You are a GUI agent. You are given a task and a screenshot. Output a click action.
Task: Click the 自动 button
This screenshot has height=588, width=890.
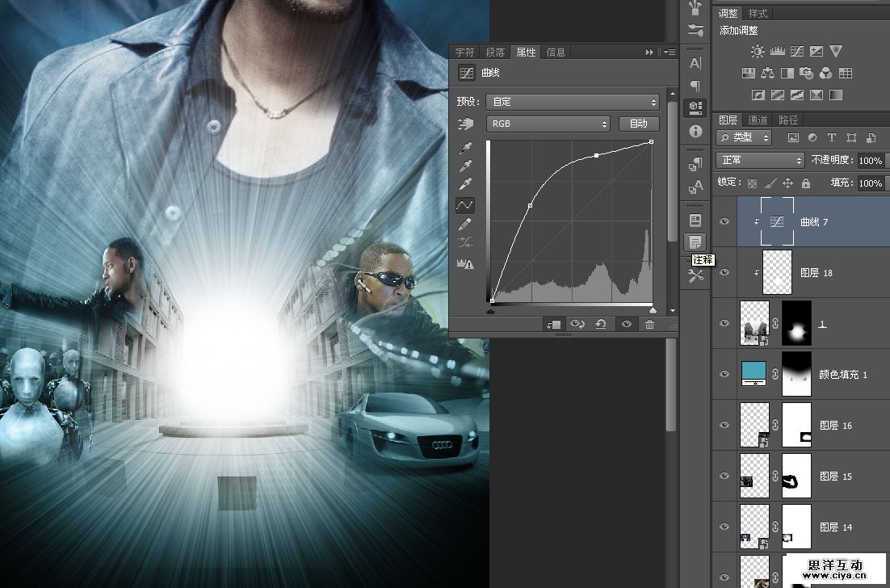click(638, 124)
